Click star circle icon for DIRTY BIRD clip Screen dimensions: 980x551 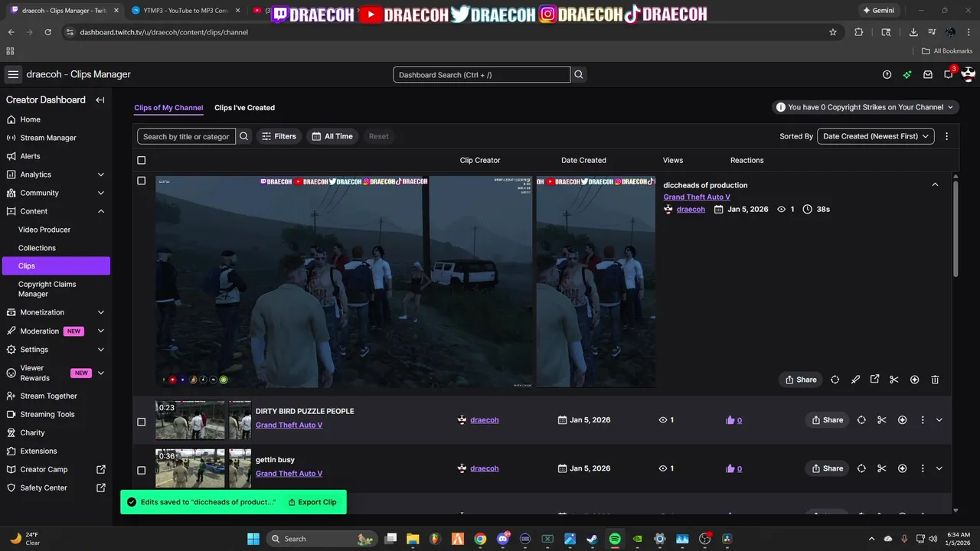(x=902, y=420)
